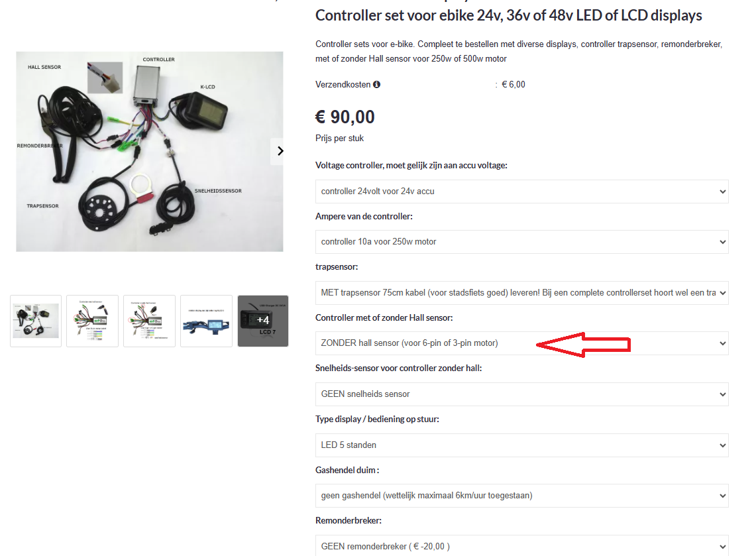Click the chevron of the display type dropdown
This screenshot has height=556, width=756.
[x=722, y=445]
